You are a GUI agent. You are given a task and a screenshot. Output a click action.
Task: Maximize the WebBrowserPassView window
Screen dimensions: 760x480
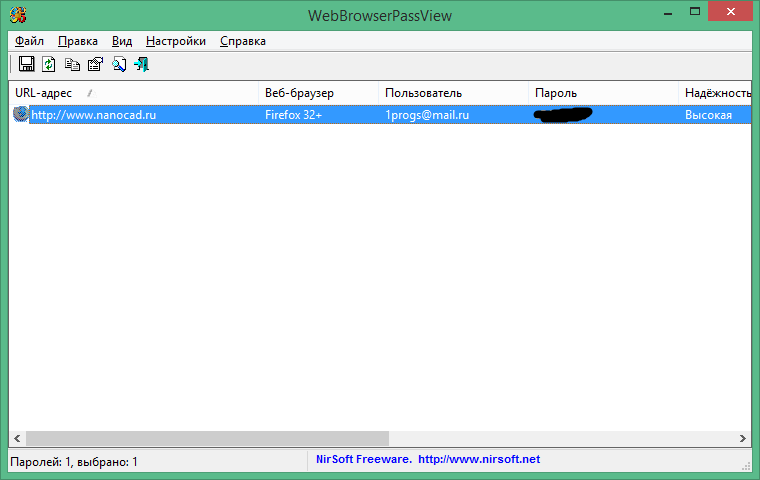(x=695, y=12)
